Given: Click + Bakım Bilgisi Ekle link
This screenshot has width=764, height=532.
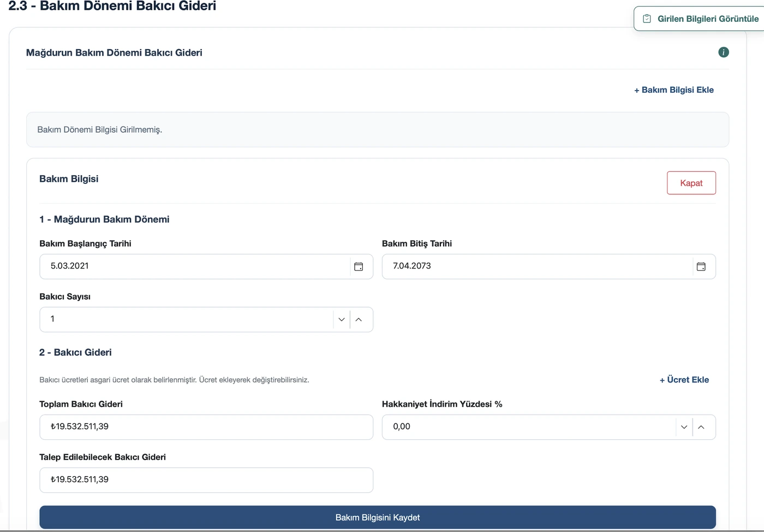Looking at the screenshot, I should point(674,90).
